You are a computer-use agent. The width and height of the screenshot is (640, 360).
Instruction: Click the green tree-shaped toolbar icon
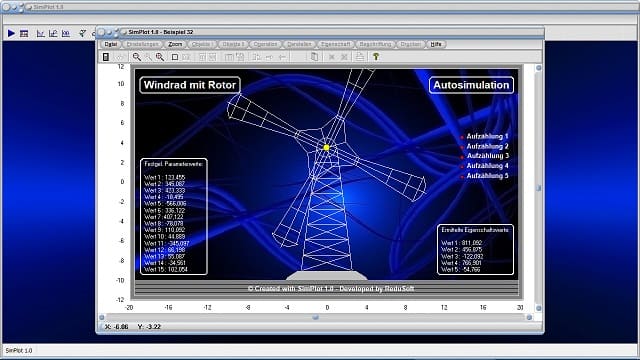pos(376,57)
